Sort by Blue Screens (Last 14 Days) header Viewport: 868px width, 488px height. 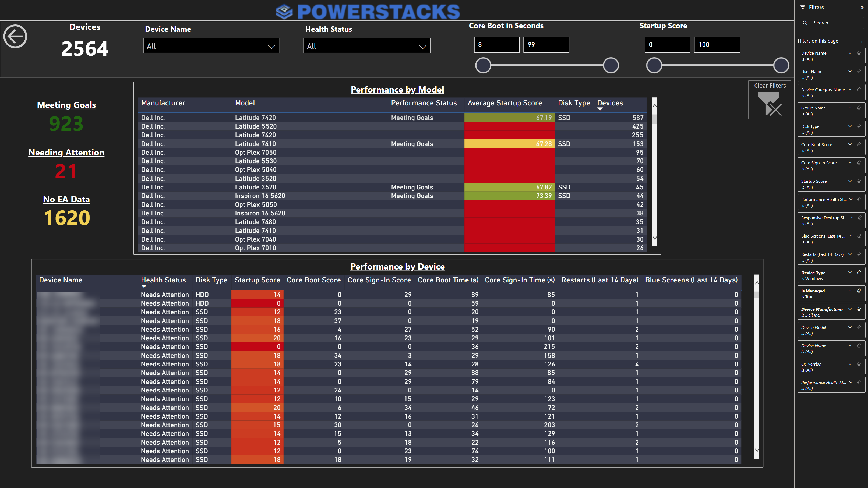691,280
